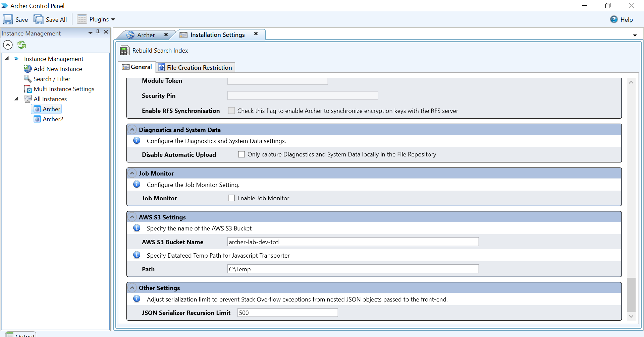Click the Module Token field
This screenshot has width=644, height=337.
point(277,81)
